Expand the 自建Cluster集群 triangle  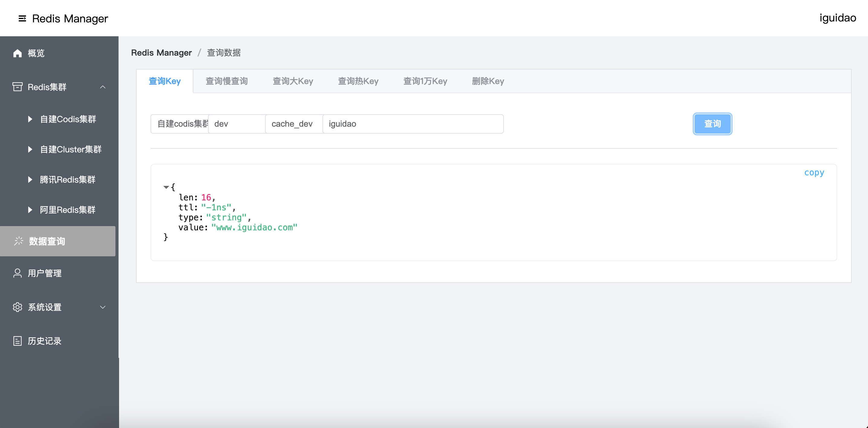click(30, 149)
